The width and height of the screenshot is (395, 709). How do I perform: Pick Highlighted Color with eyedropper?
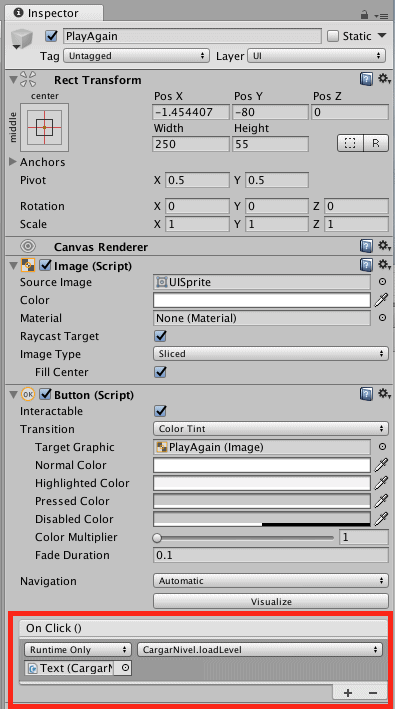(381, 483)
